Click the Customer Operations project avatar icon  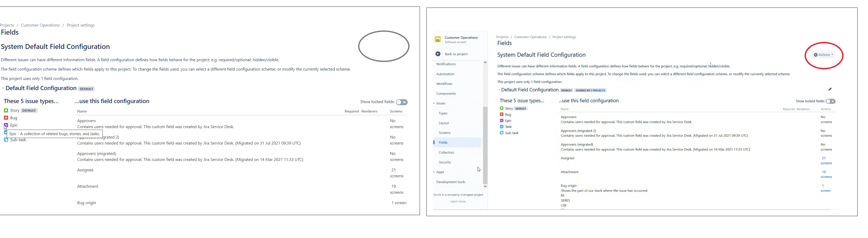pyautogui.click(x=438, y=39)
